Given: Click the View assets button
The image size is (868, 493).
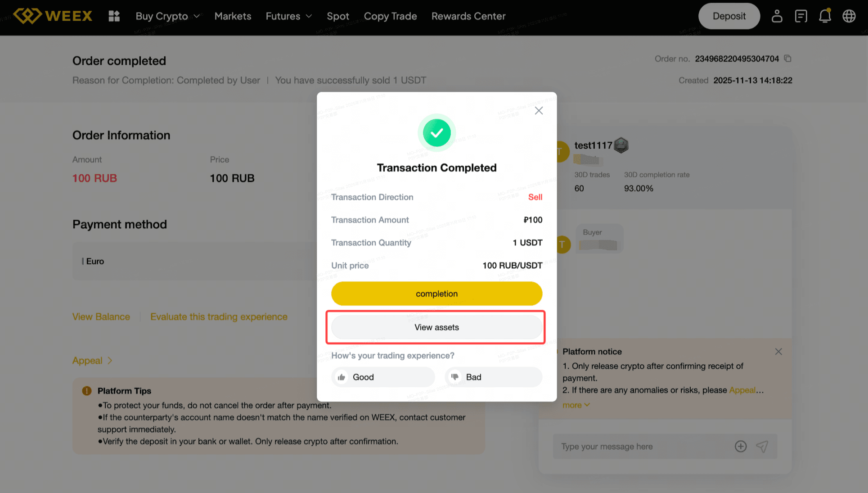Looking at the screenshot, I should 436,327.
